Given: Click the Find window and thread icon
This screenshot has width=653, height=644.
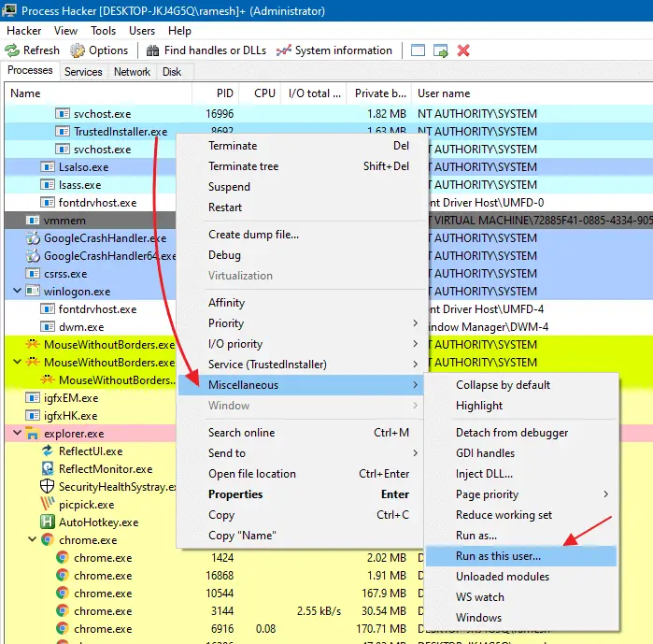Looking at the screenshot, I should (x=441, y=50).
